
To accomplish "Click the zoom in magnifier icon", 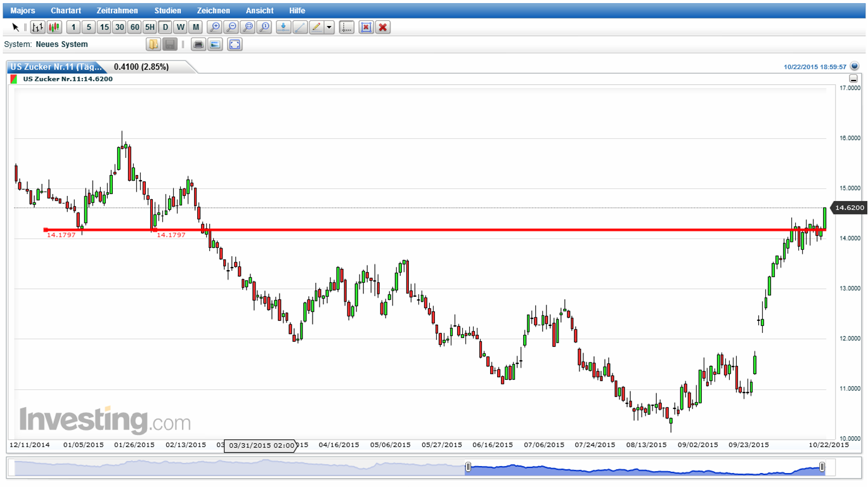I will [215, 27].
